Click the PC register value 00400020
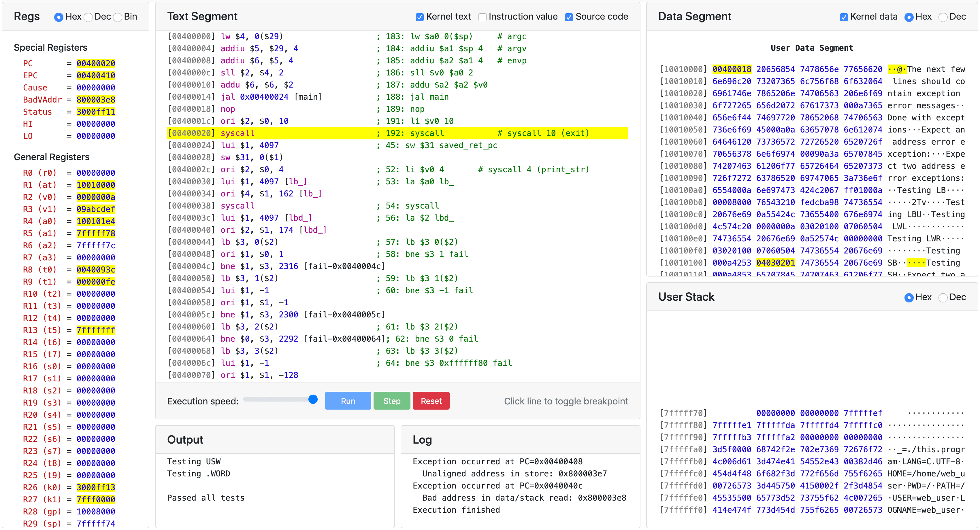 pos(95,63)
